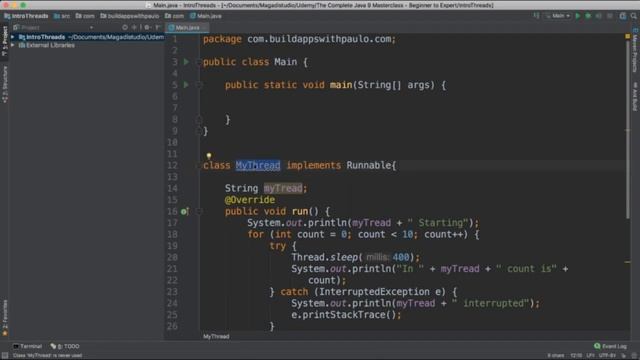The width and height of the screenshot is (640, 360).
Task: Click the stop icon in top toolbar
Action: click(610, 16)
